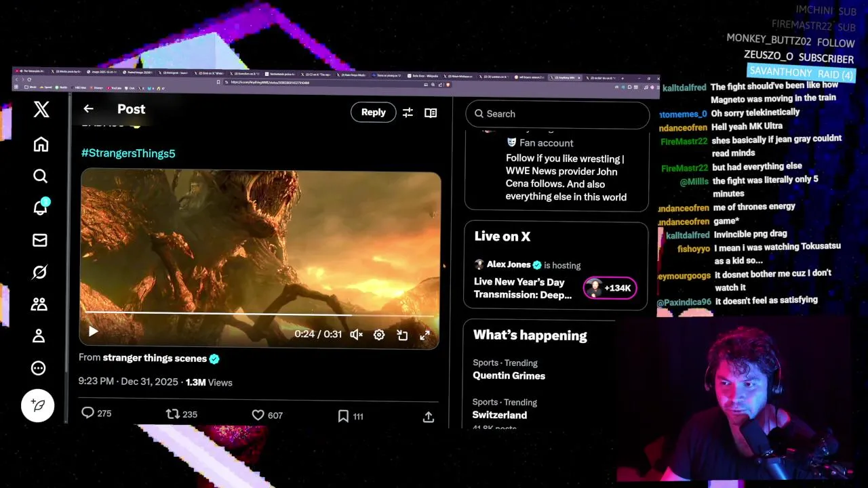
Task: Open the share post icon
Action: [x=429, y=418]
